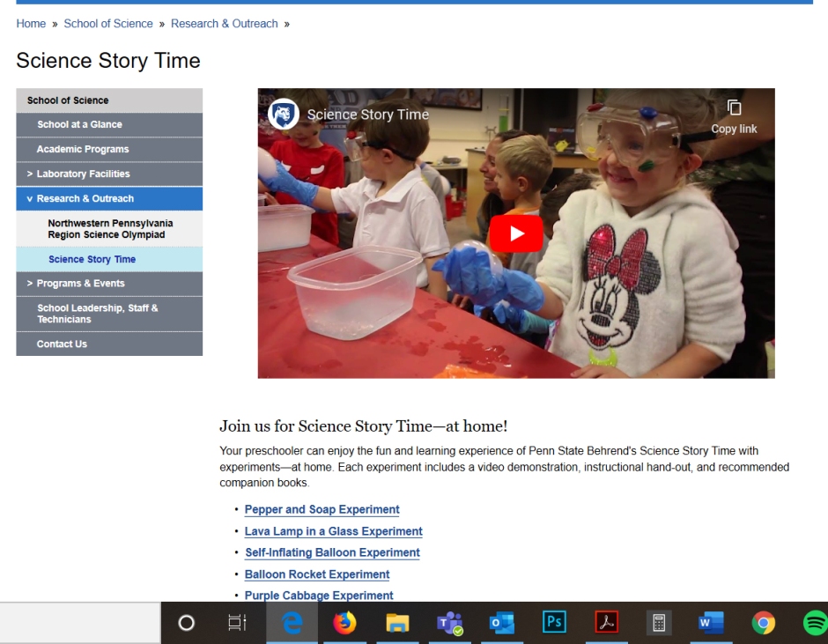Open the Pepper and Soap Experiment link
This screenshot has height=644, width=828.
(322, 510)
